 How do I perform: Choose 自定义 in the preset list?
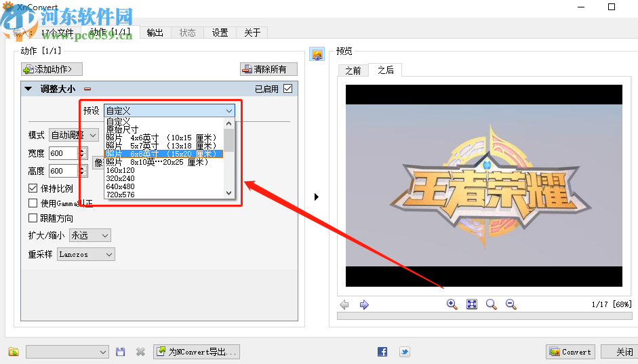click(163, 121)
